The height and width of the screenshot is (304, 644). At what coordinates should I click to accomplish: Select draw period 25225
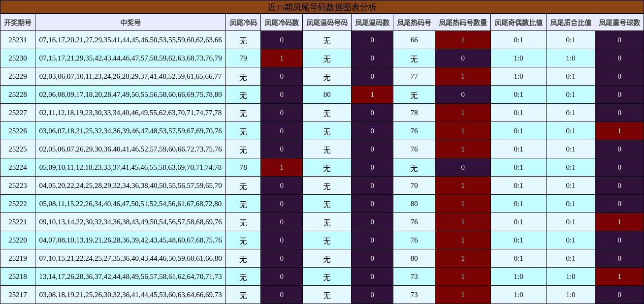(x=18, y=149)
